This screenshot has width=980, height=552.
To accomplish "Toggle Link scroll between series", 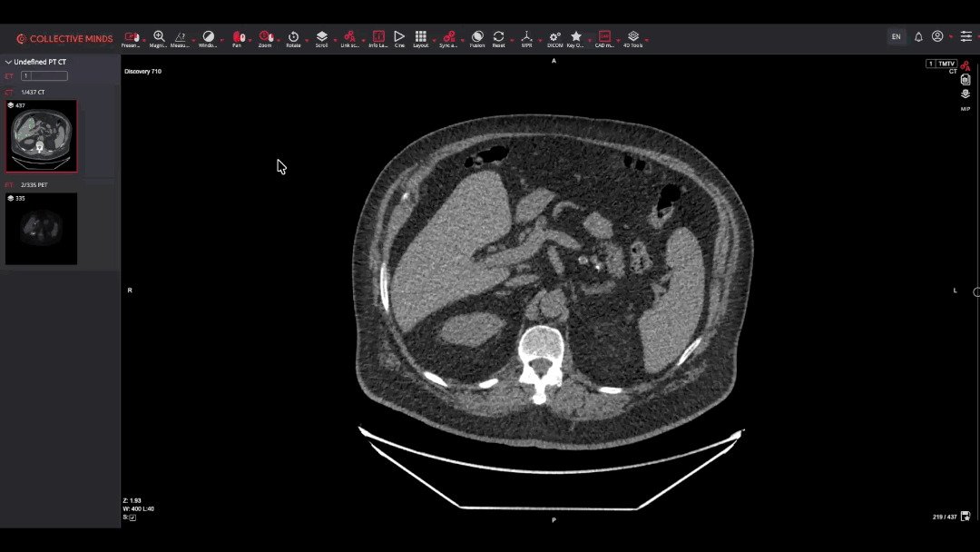I will (x=349, y=37).
